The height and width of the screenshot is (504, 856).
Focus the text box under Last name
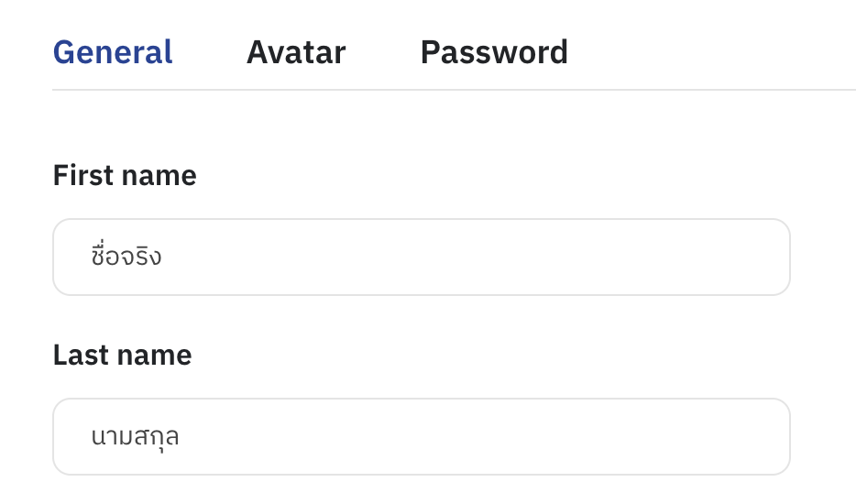click(x=421, y=437)
